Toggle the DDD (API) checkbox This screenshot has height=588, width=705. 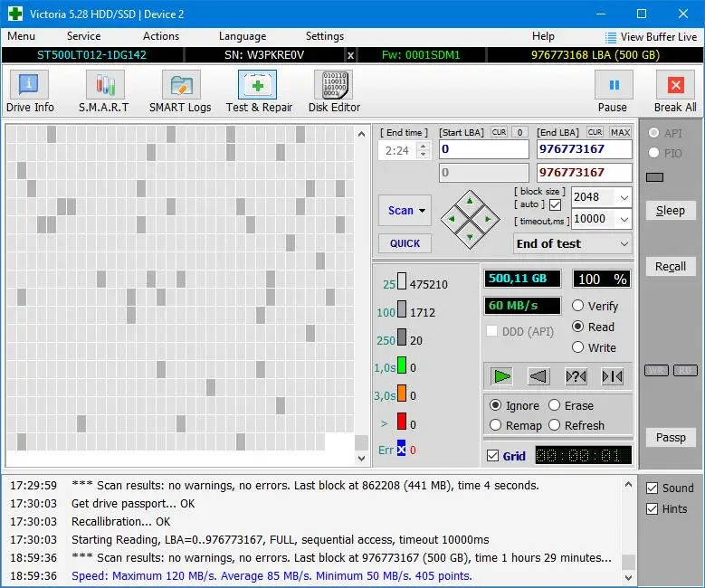point(492,331)
